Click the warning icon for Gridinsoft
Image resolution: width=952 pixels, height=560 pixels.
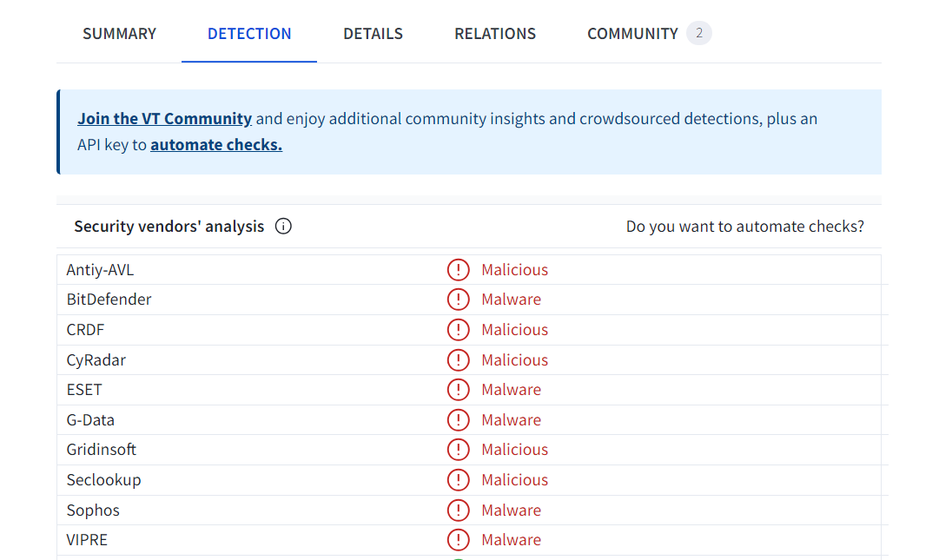(x=458, y=450)
